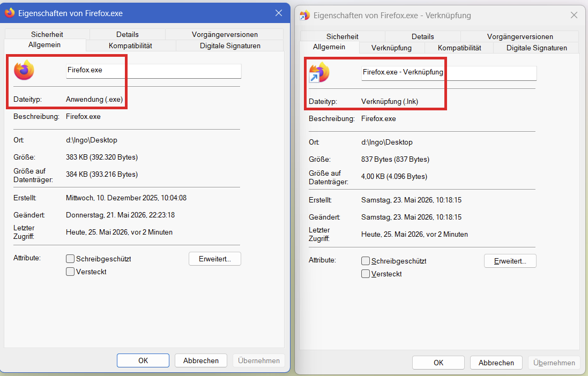This screenshot has width=588, height=376.
Task: Select Kompatibilität tab in the Firefox.exe dialog
Action: [130, 46]
